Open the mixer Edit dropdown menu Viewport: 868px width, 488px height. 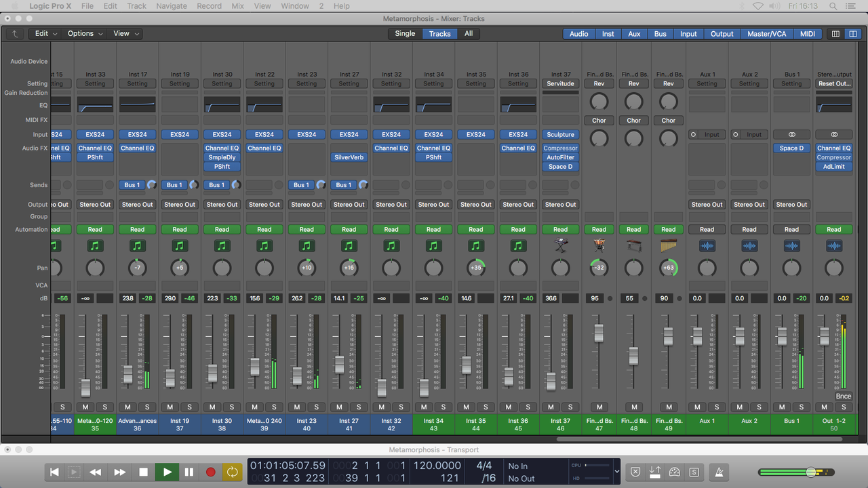click(x=46, y=33)
